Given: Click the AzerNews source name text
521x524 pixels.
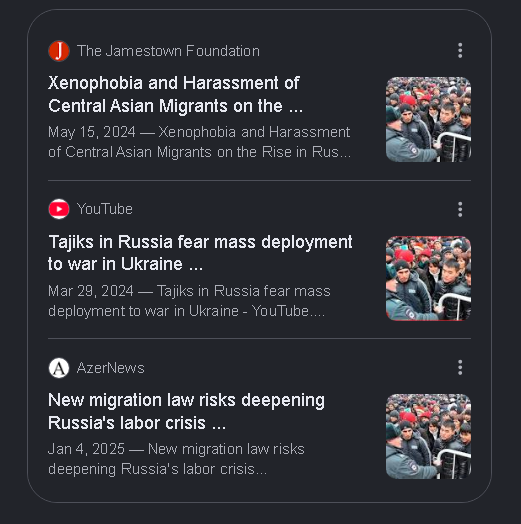Looking at the screenshot, I should [111, 368].
